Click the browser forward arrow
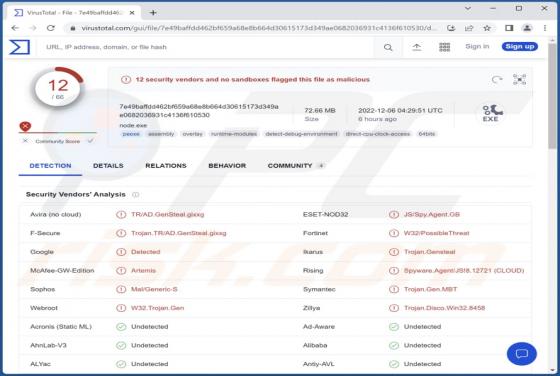Screen dimensions: 560x376 tap(33, 28)
